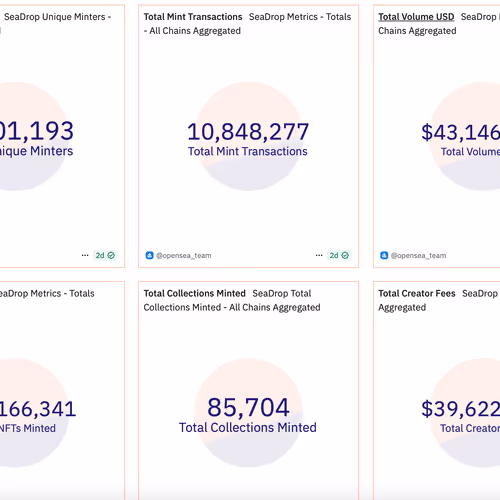Image resolution: width=500 pixels, height=500 pixels.
Task: Open the Total Creator Fees title link
Action: [x=417, y=293]
